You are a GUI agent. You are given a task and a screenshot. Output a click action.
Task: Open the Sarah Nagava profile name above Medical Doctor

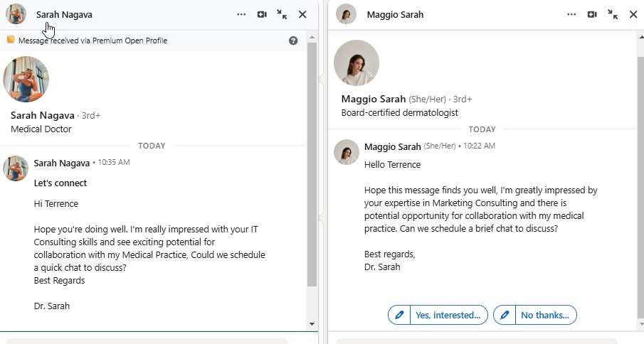click(x=42, y=115)
